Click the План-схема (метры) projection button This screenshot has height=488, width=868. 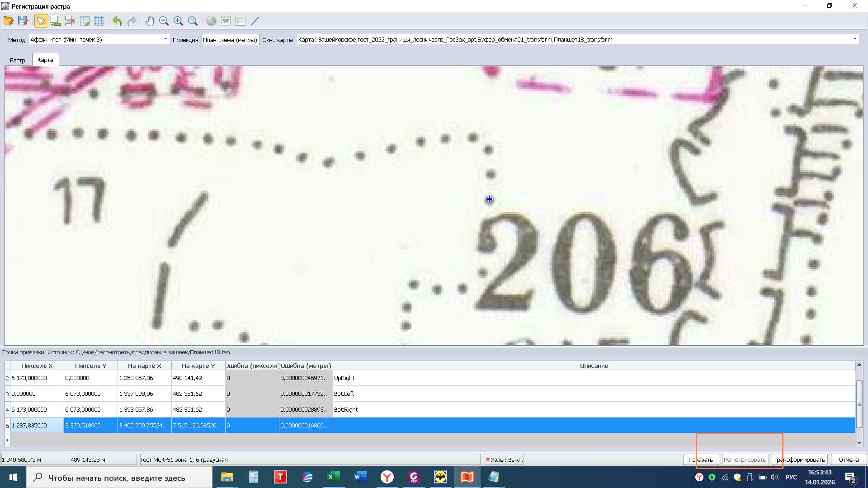(230, 40)
